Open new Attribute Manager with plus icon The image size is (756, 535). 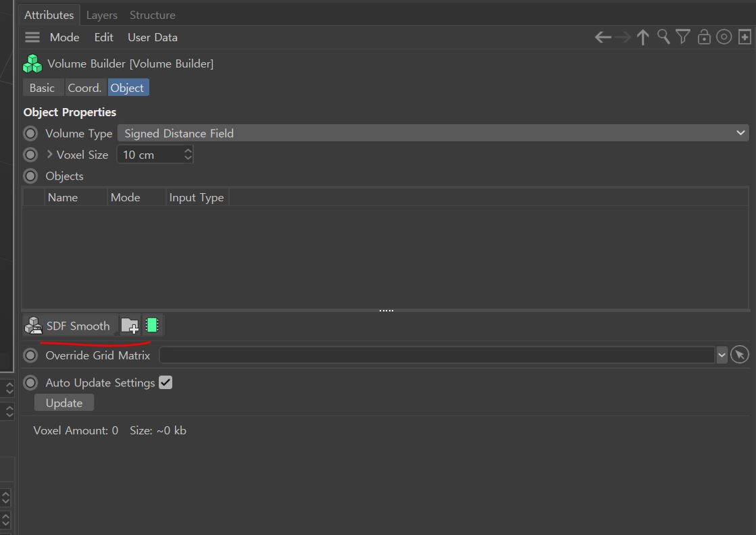[x=744, y=37]
